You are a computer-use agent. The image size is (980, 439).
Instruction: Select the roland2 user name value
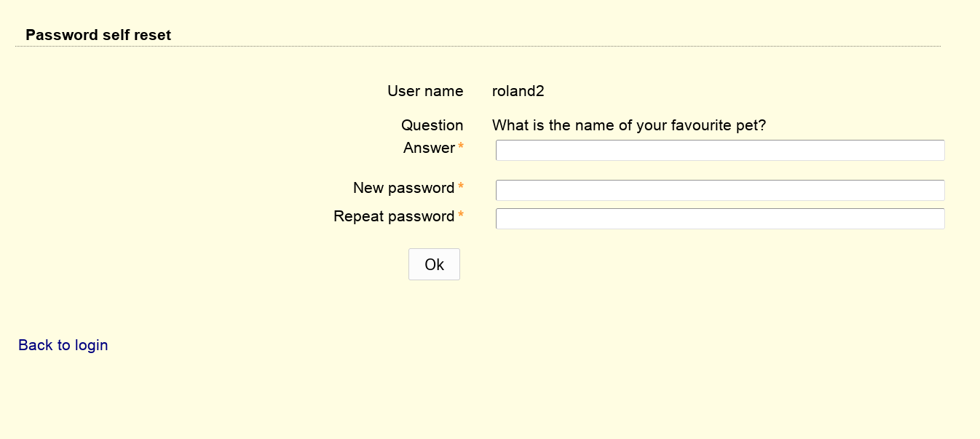point(518,91)
